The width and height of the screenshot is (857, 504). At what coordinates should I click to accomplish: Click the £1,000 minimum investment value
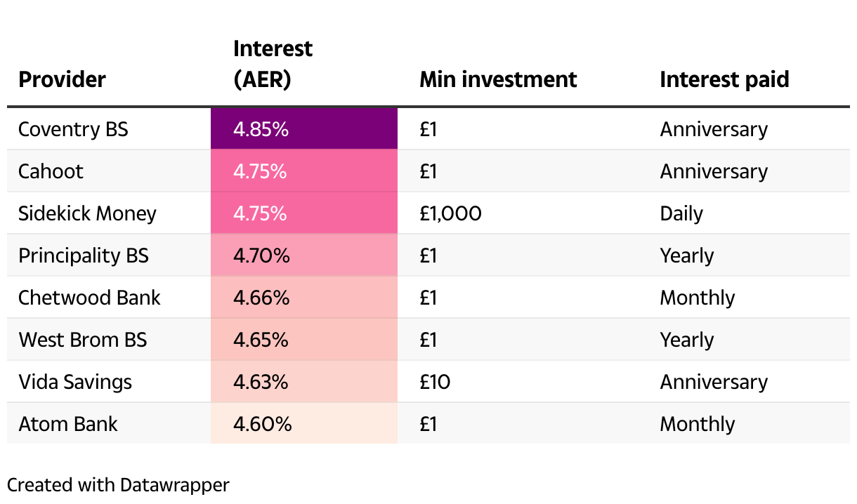click(450, 213)
